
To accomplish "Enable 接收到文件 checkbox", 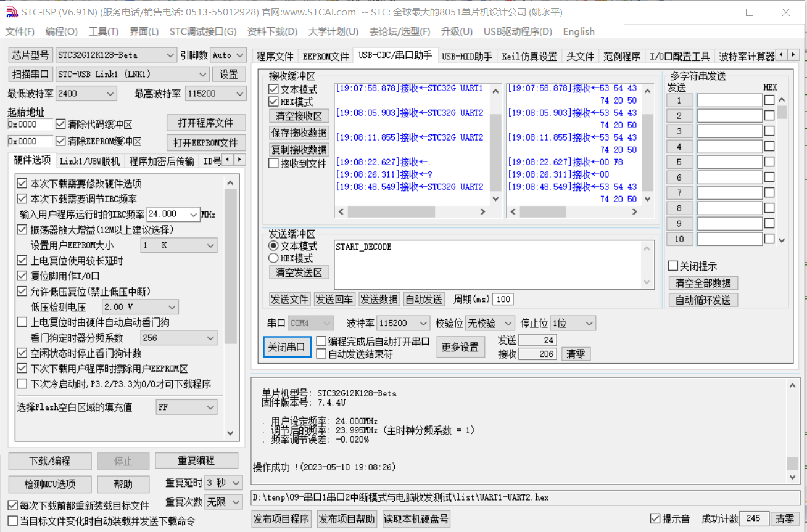I will [x=273, y=163].
